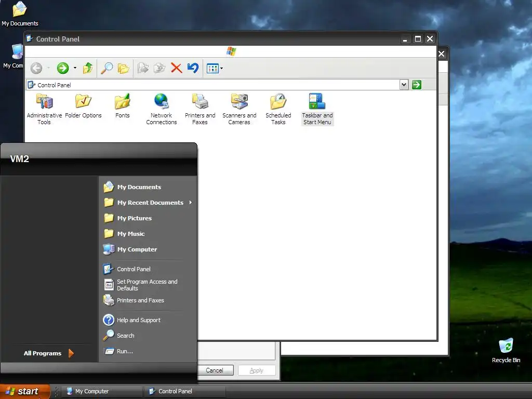Maximize the Control Panel window

pos(418,39)
